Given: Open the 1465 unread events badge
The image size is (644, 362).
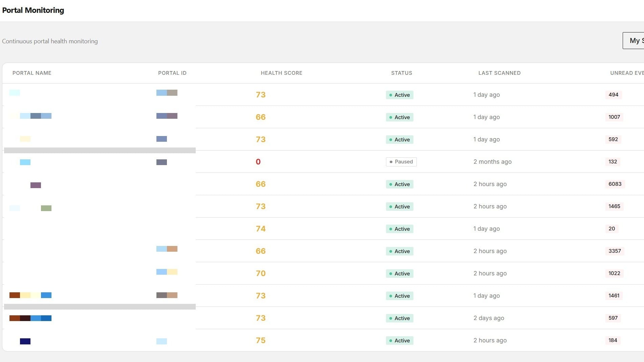Looking at the screenshot, I should 614,206.
